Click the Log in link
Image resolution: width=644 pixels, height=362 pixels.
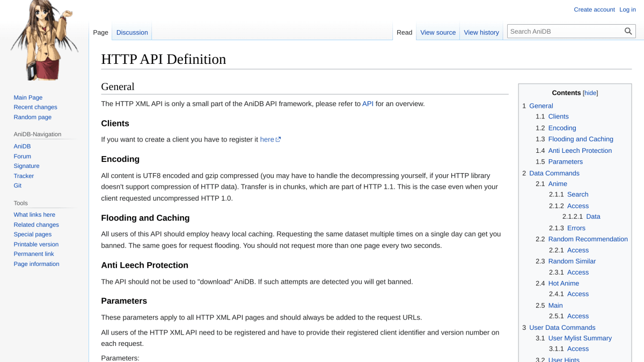tap(627, 10)
